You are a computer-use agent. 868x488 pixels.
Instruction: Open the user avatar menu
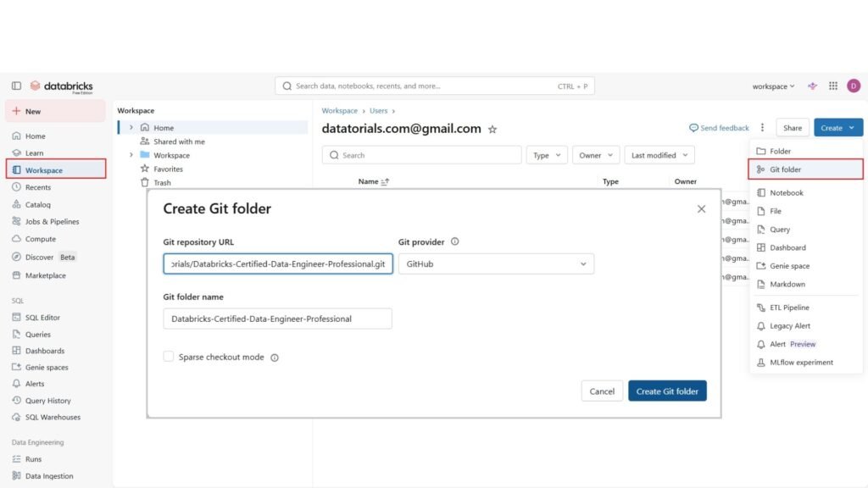pos(853,86)
